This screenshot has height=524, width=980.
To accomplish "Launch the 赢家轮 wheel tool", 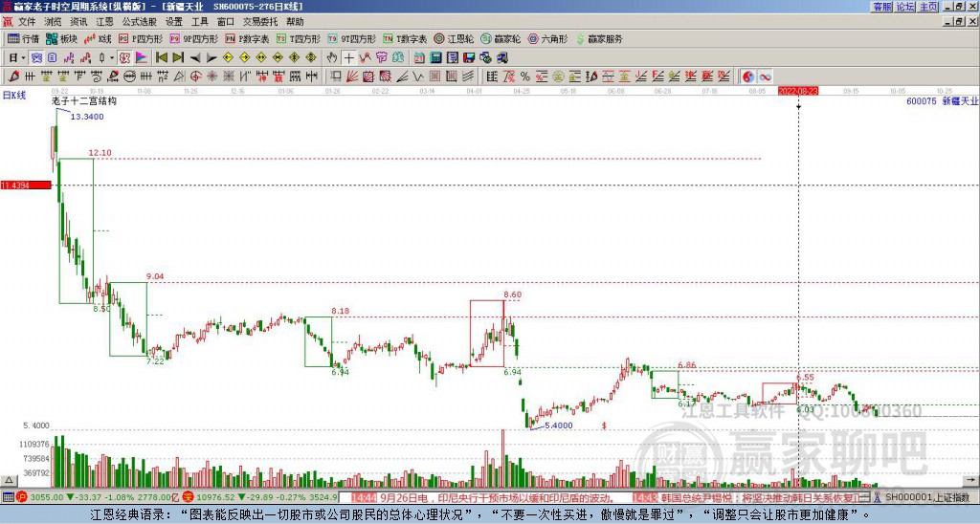I will (501, 38).
